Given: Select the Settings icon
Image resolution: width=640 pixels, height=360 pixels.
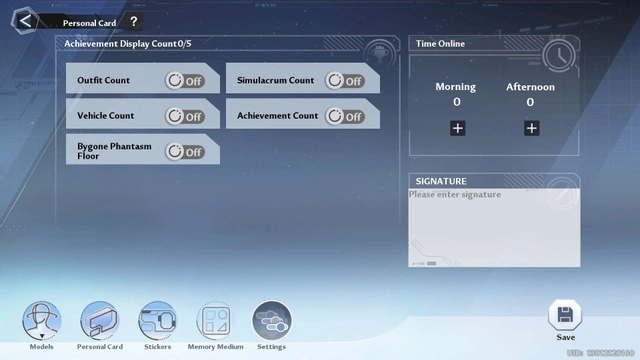Looking at the screenshot, I should tap(272, 321).
